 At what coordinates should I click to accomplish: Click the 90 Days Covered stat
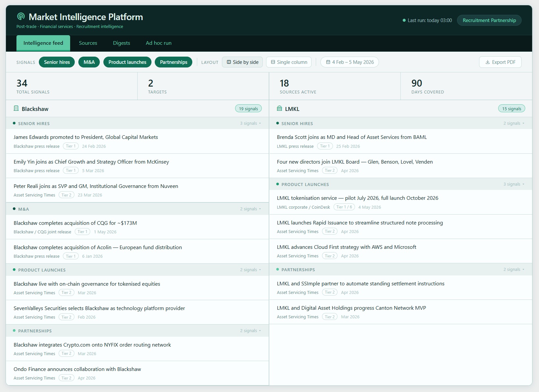pyautogui.click(x=466, y=86)
